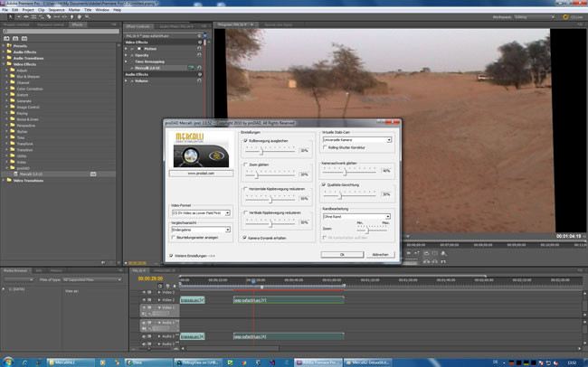Expand the Presets folder
The width and height of the screenshot is (588, 367).
click(x=4, y=46)
